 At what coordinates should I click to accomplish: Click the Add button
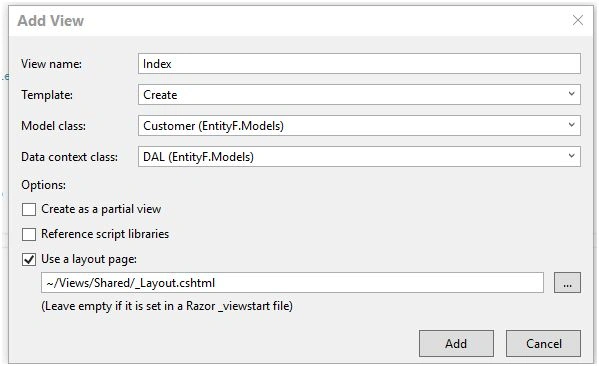pyautogui.click(x=456, y=343)
